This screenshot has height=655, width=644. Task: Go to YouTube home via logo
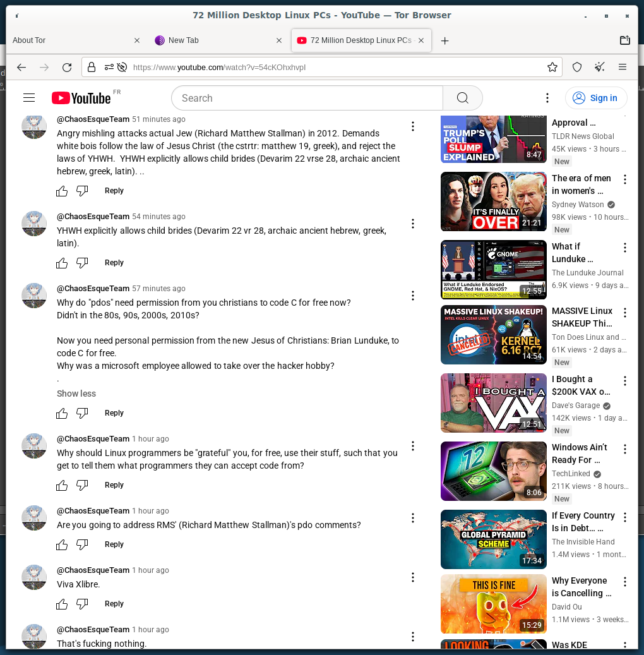(81, 98)
